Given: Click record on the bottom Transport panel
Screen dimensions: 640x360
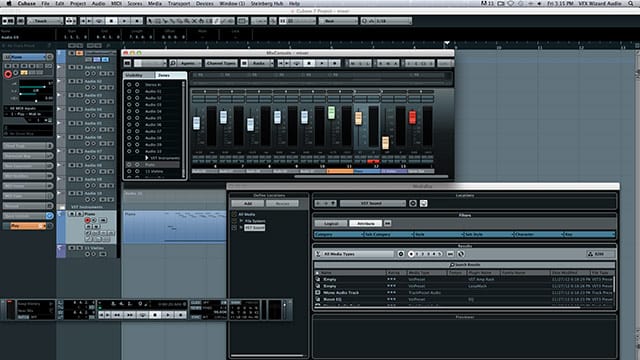Looking at the screenshot, I should (180, 315).
